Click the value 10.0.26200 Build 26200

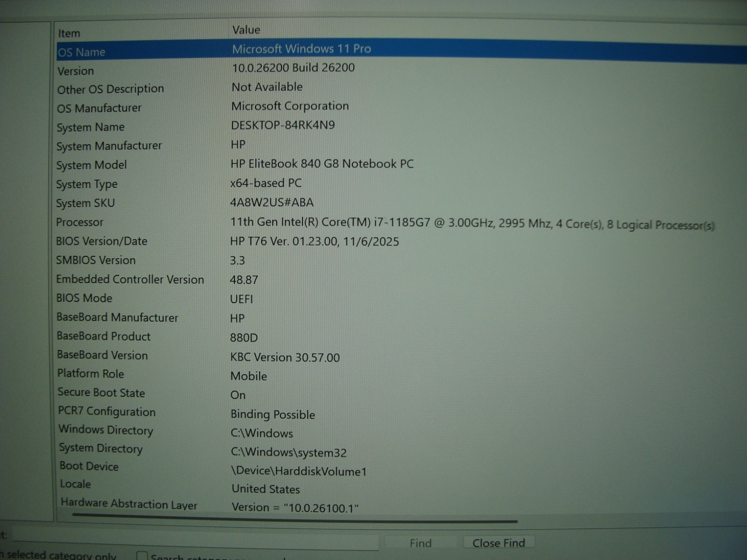click(293, 68)
